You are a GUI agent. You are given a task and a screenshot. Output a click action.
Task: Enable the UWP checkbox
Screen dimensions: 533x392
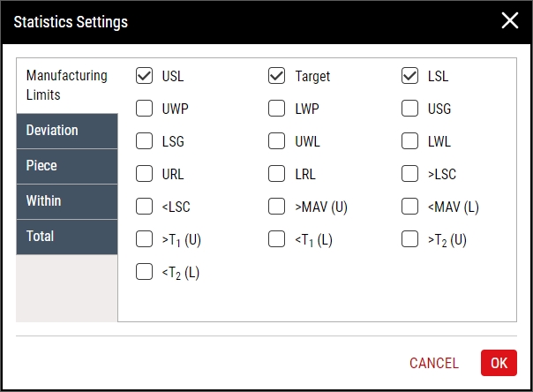[x=144, y=108]
